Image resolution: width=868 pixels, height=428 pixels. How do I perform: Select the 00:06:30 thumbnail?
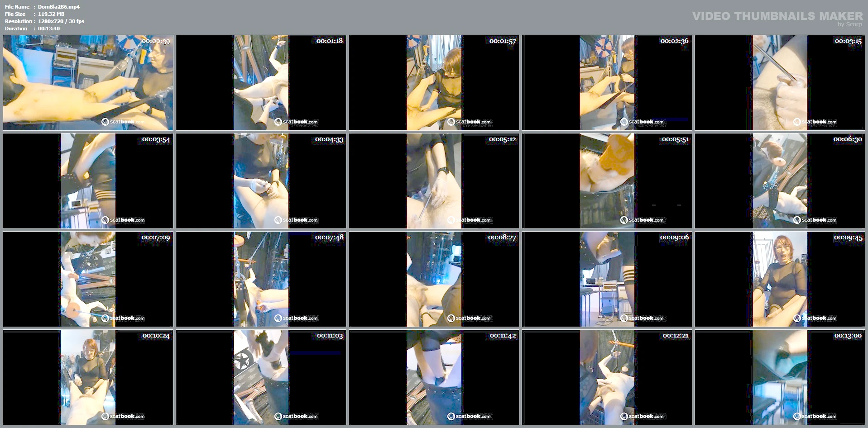780,181
